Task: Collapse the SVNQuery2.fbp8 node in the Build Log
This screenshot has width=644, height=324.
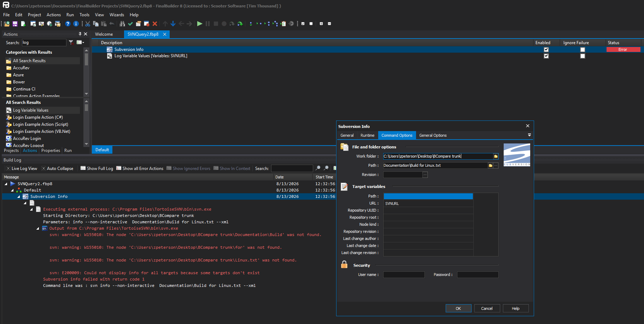Action: coord(6,184)
